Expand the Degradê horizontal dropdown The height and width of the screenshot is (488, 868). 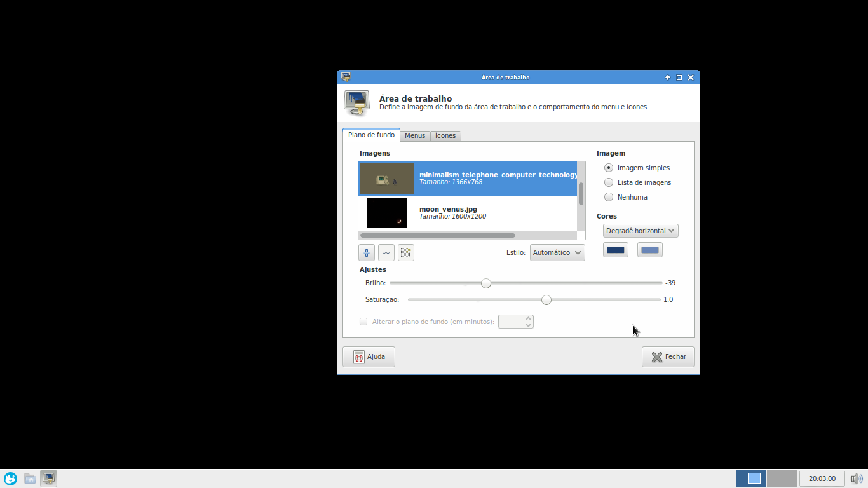pos(640,231)
